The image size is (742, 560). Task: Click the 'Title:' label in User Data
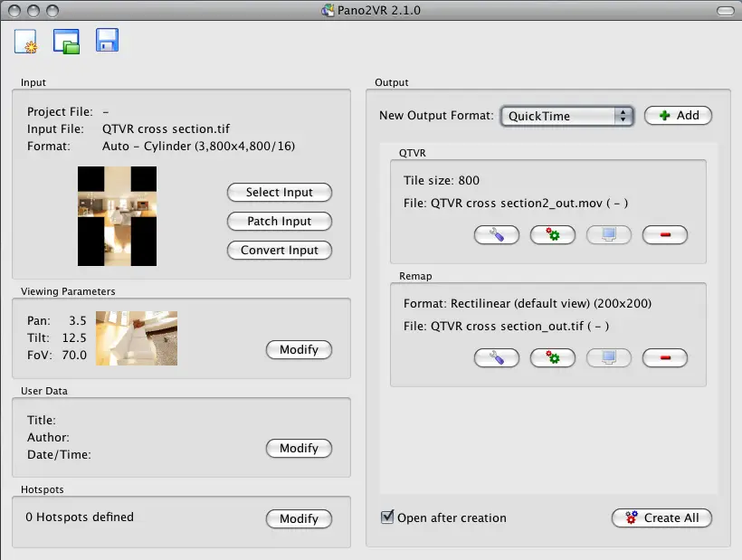click(42, 420)
